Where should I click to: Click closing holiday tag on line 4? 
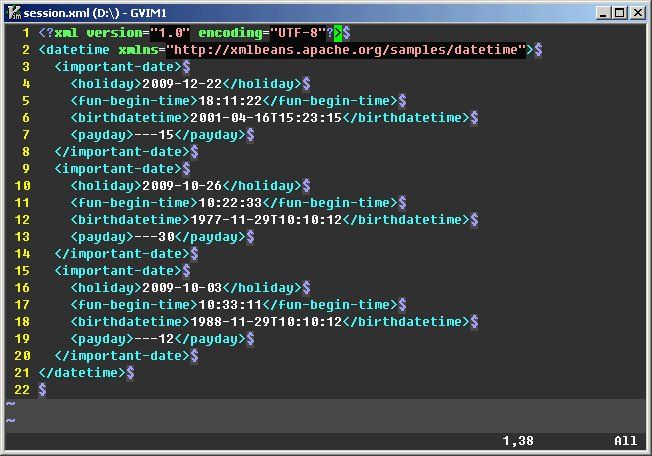(262, 84)
